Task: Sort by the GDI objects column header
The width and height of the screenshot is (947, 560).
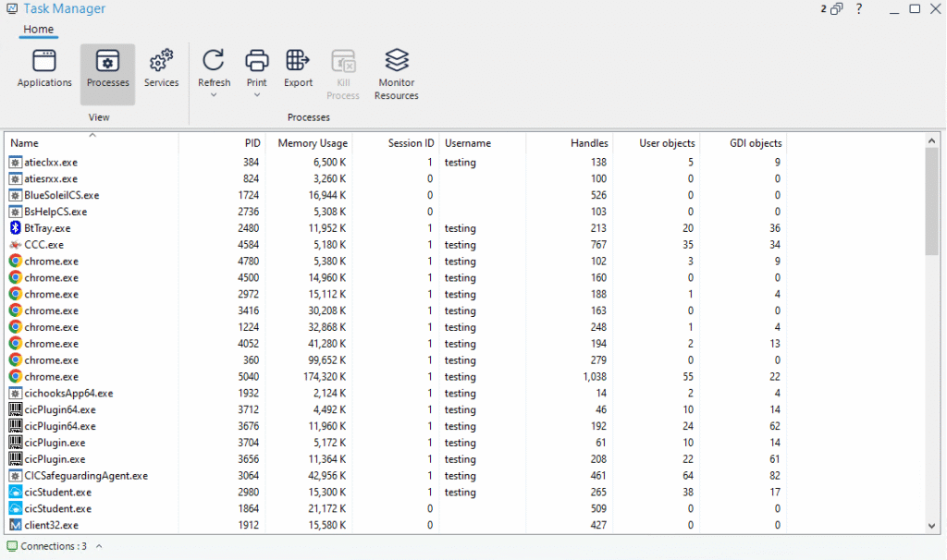Action: coord(744,143)
